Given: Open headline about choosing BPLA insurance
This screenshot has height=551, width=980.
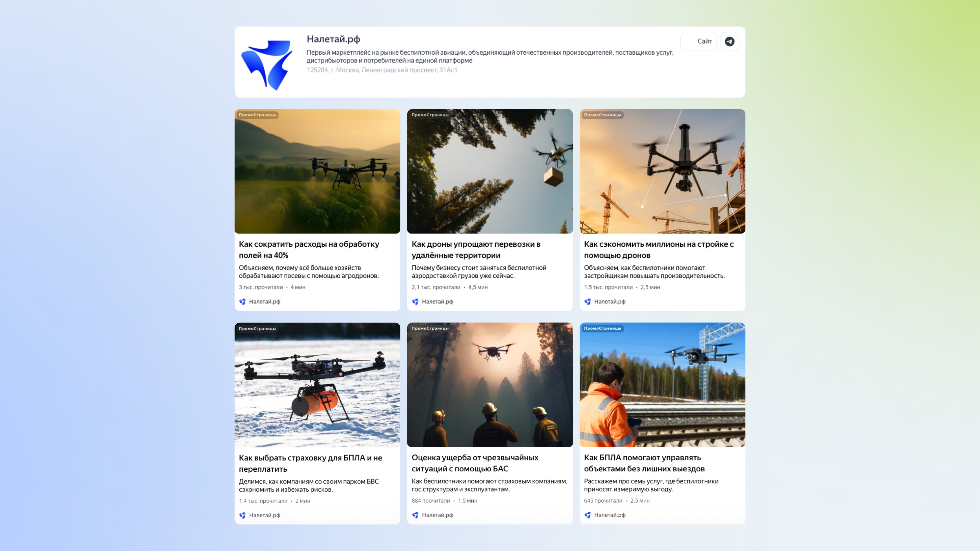Looking at the screenshot, I should [310, 463].
